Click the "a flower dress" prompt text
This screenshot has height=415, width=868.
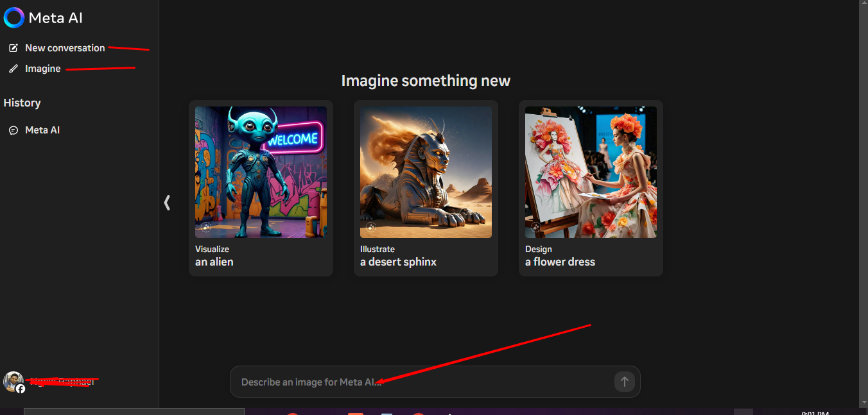click(x=560, y=262)
